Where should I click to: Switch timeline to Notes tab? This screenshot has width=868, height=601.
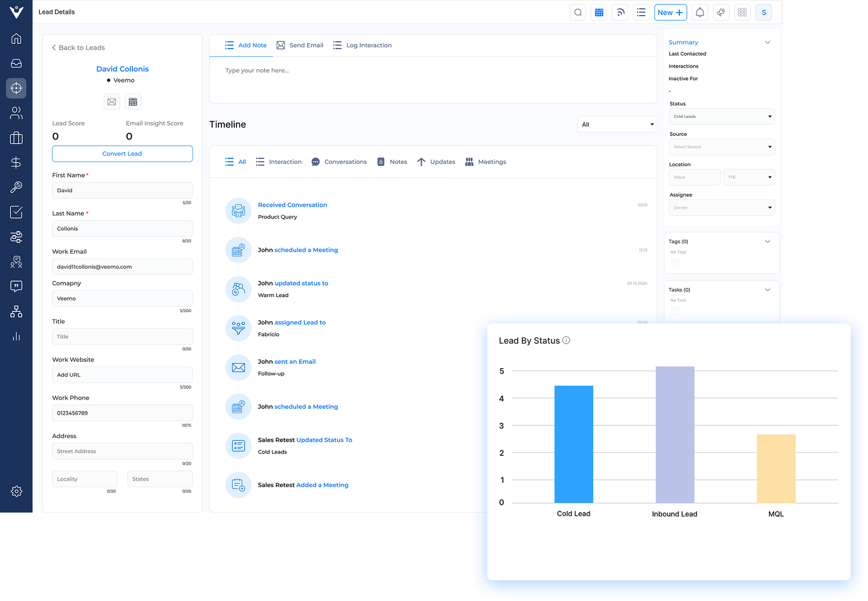(x=392, y=162)
